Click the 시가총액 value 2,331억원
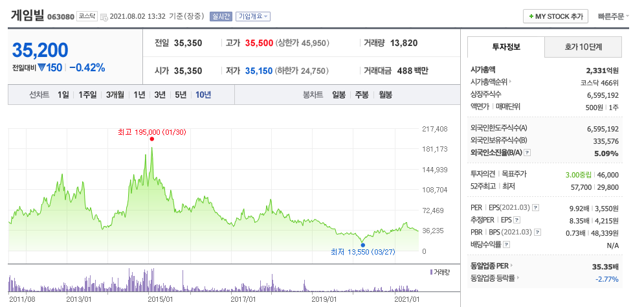The height and width of the screenshot is (307, 644). click(x=603, y=71)
